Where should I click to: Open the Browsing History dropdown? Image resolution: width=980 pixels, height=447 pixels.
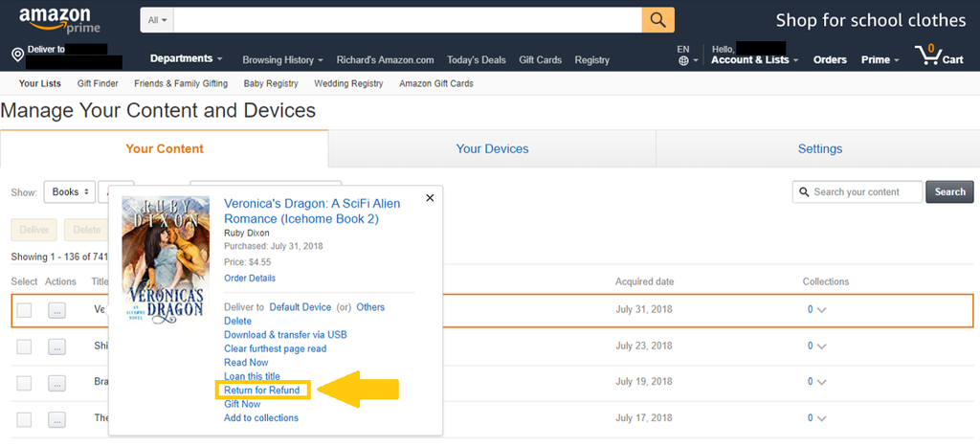pyautogui.click(x=282, y=60)
